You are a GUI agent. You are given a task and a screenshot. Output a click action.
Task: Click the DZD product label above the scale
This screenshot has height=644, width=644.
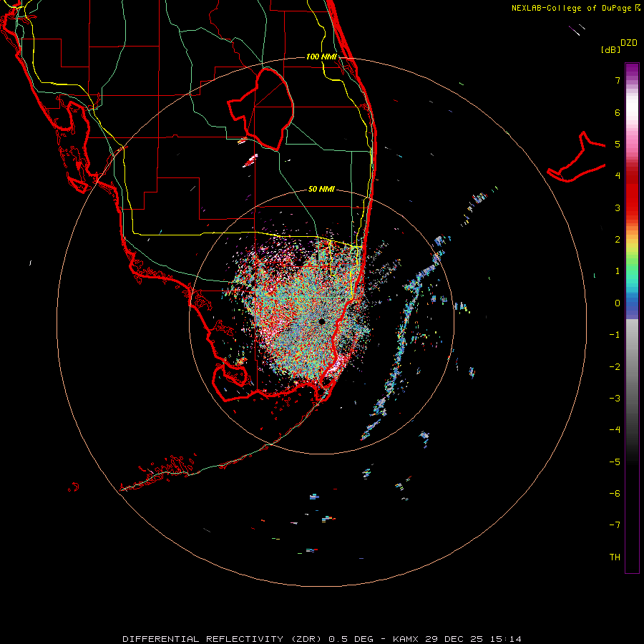click(x=629, y=43)
